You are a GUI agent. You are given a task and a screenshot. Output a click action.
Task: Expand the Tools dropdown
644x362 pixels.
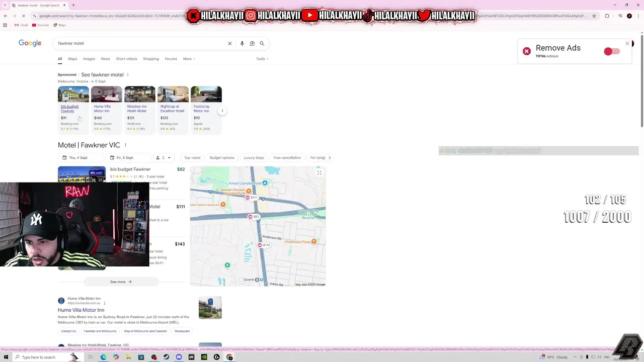click(262, 59)
